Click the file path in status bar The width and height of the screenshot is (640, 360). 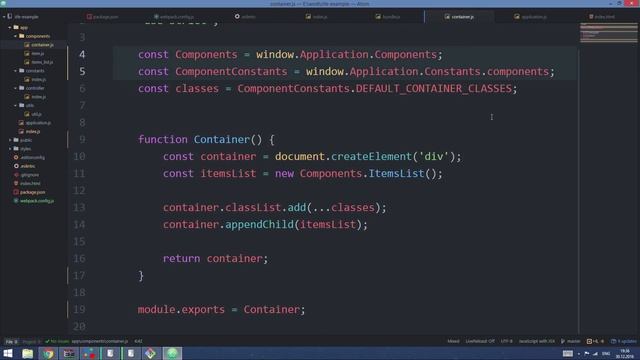pyautogui.click(x=100, y=341)
